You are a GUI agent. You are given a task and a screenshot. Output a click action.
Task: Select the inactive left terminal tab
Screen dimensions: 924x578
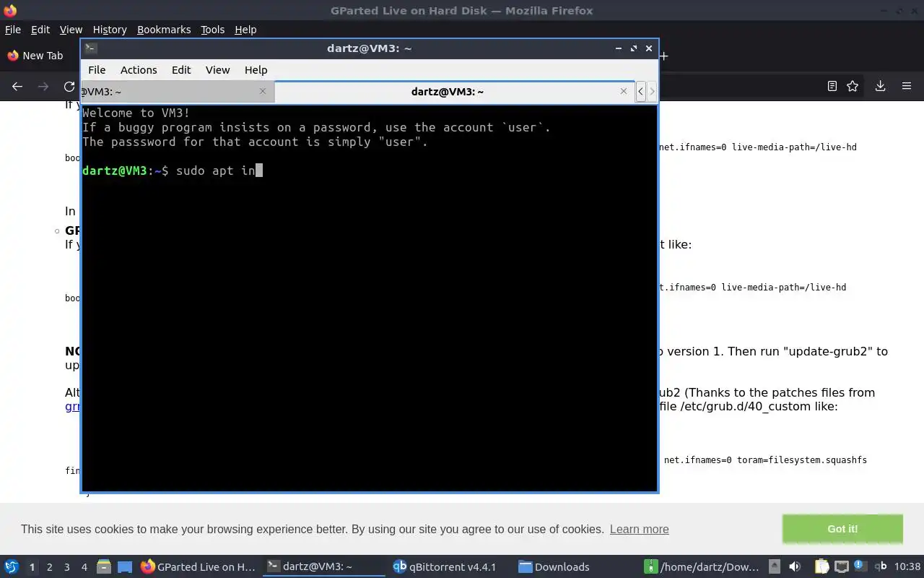[177, 91]
